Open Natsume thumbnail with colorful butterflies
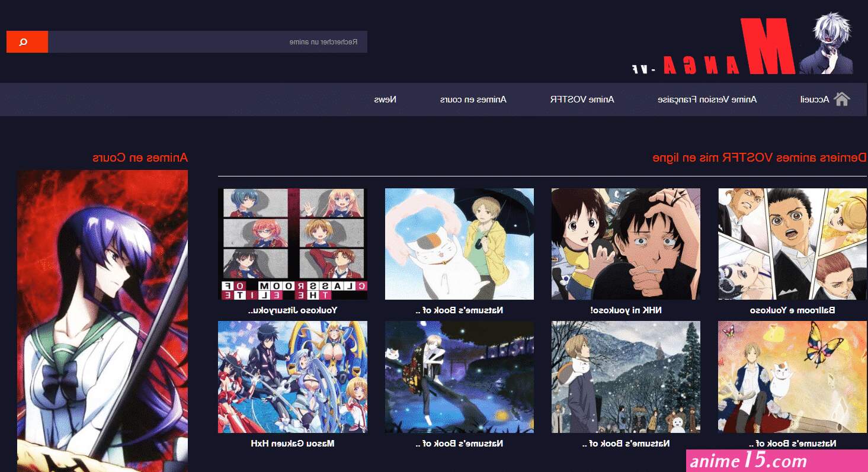 click(x=793, y=377)
